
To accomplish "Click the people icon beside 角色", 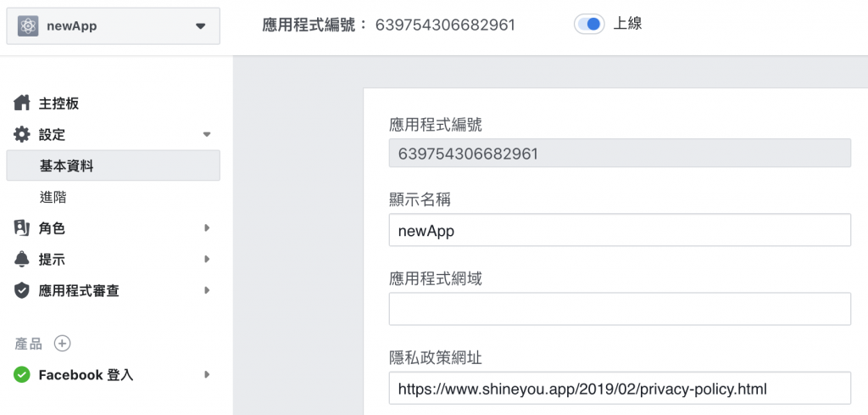I will pyautogui.click(x=22, y=227).
